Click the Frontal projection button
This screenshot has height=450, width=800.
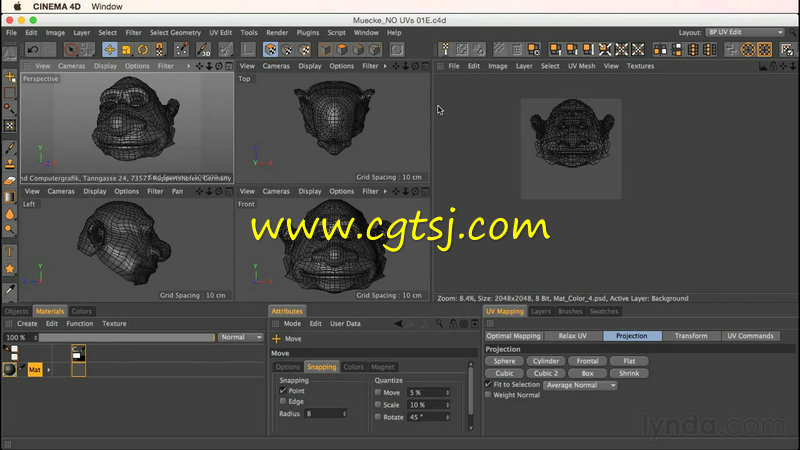587,361
